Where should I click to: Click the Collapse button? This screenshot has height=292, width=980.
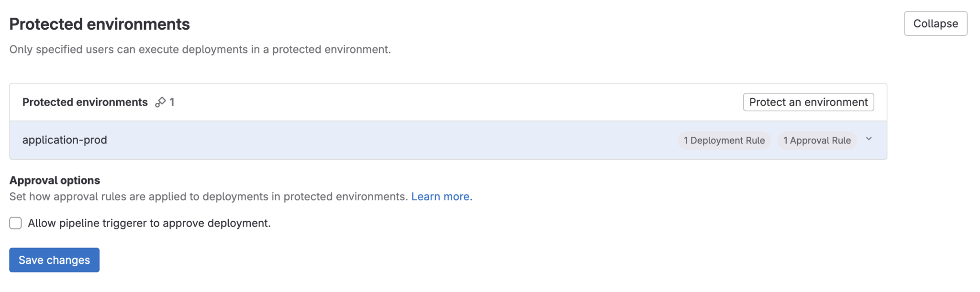(935, 23)
